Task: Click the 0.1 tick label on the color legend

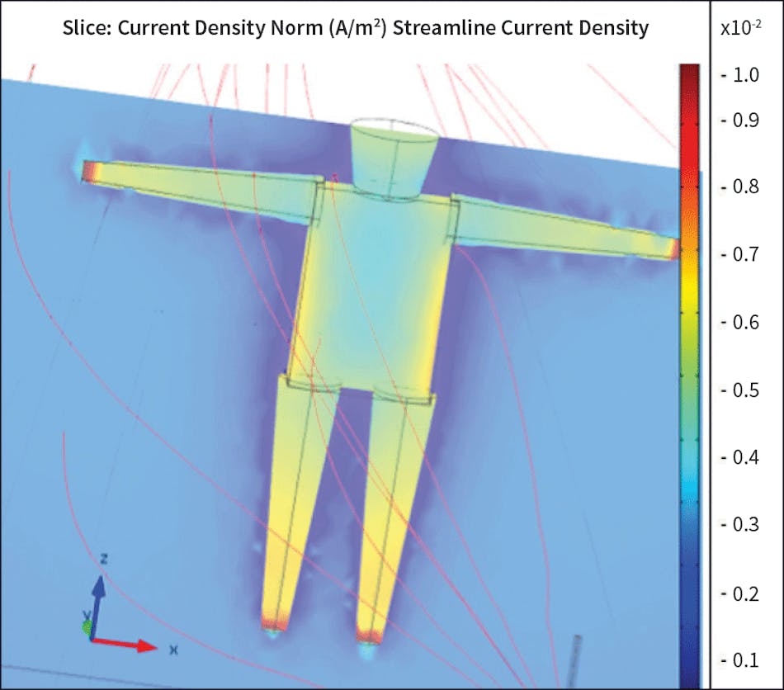Action: coord(739,659)
